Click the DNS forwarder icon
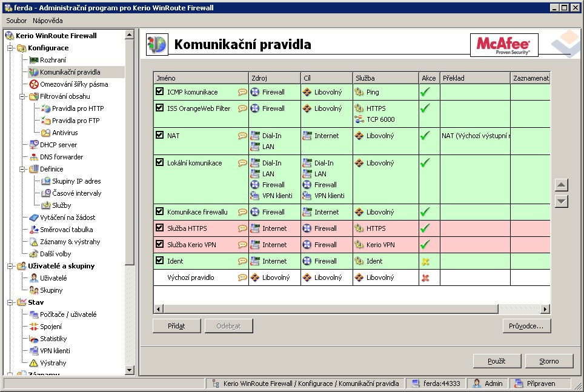584x392 pixels. click(34, 157)
